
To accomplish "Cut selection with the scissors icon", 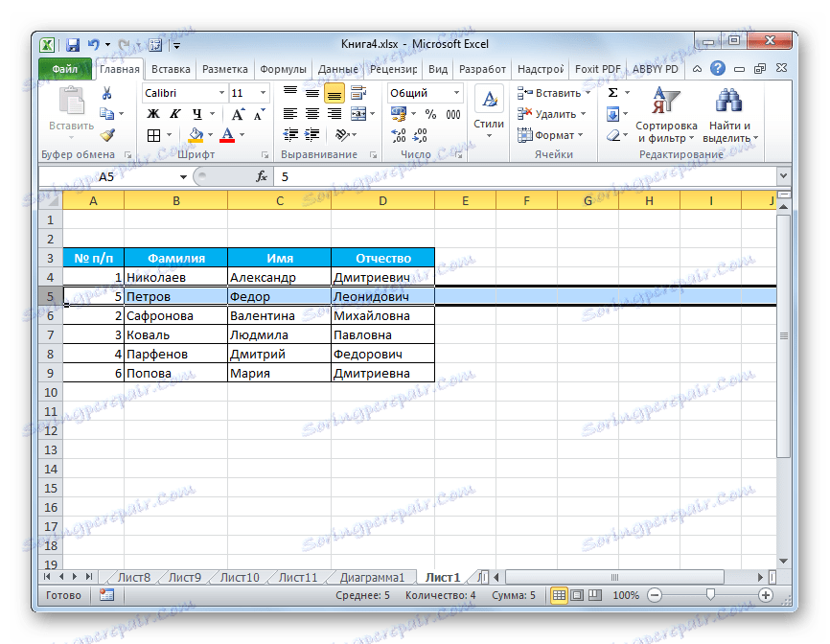I will (107, 93).
